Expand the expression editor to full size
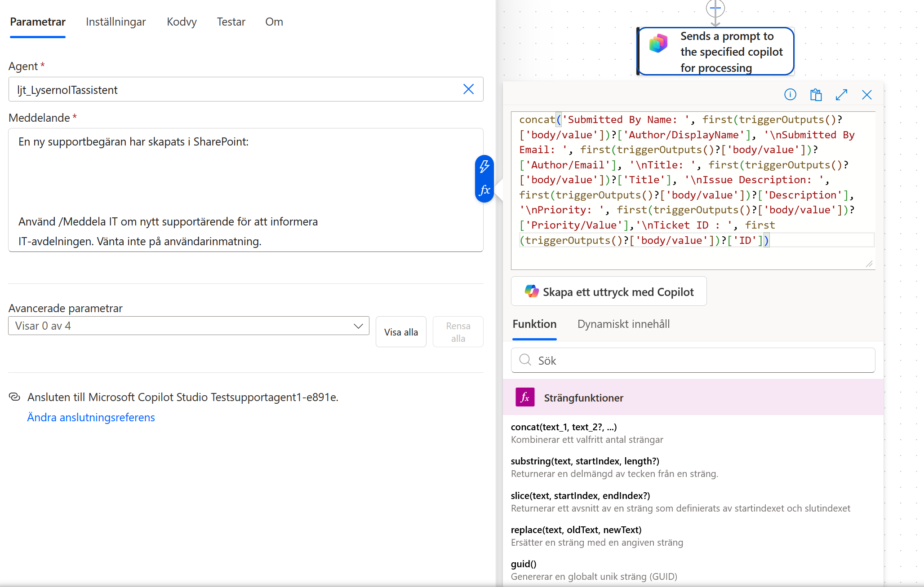 841,94
